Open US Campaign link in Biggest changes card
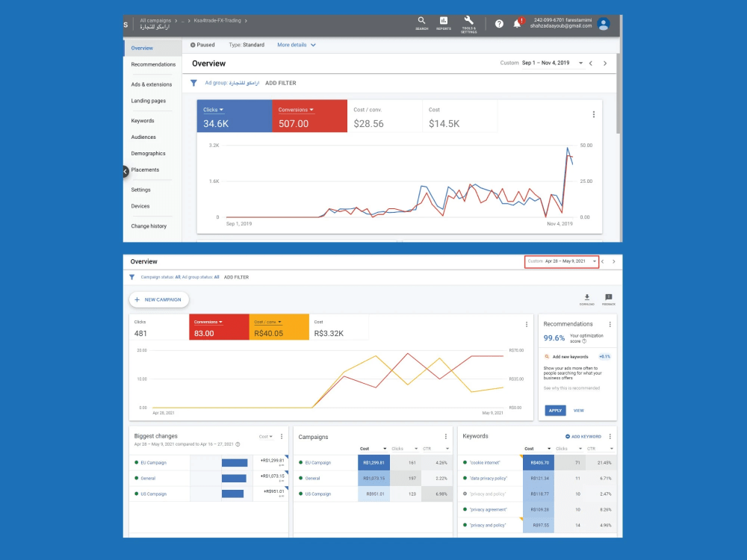This screenshot has height=560, width=747. point(153,494)
